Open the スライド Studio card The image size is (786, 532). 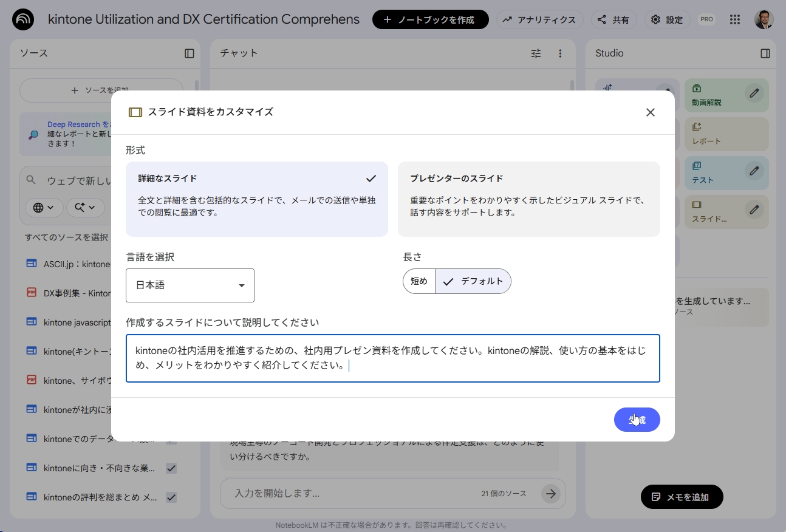pos(726,212)
